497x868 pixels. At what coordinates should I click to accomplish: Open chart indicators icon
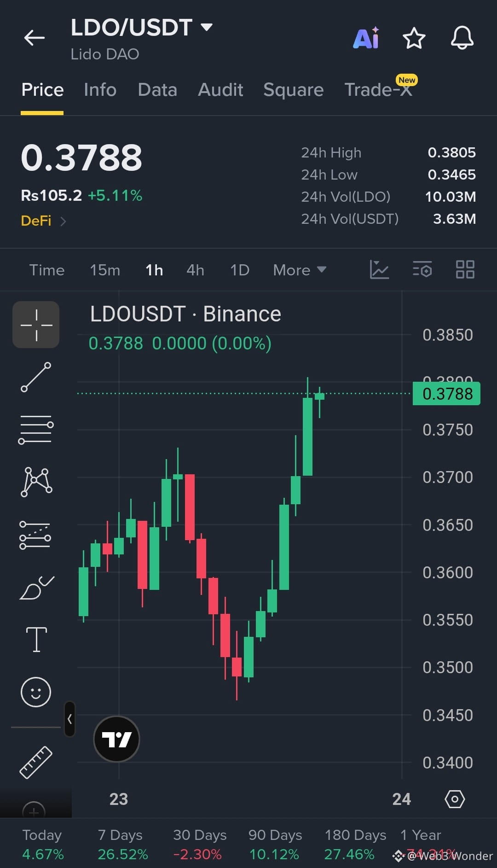tap(379, 269)
